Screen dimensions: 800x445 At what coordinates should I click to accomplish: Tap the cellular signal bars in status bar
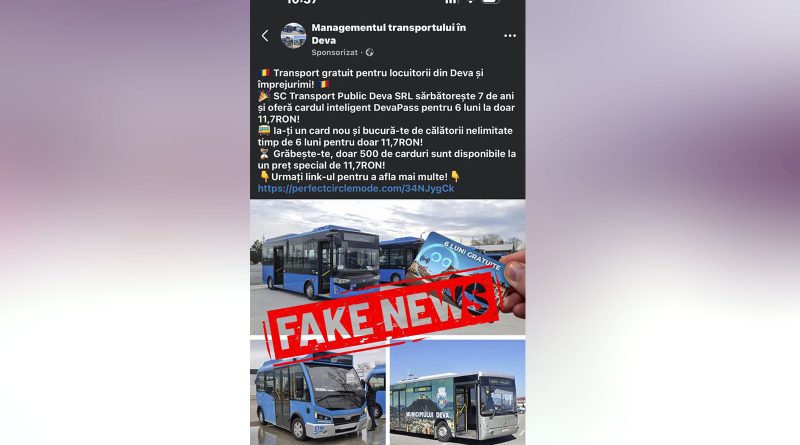pyautogui.click(x=451, y=2)
